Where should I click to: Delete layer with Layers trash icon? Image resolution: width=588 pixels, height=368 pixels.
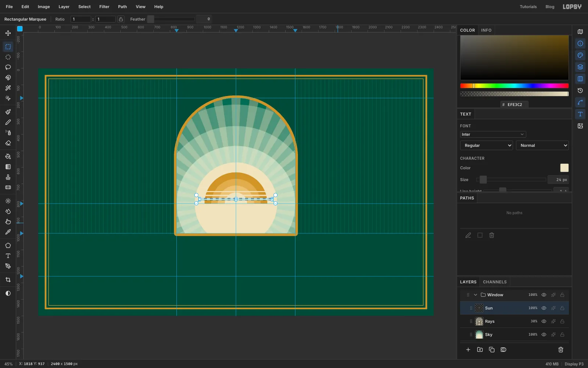click(561, 350)
